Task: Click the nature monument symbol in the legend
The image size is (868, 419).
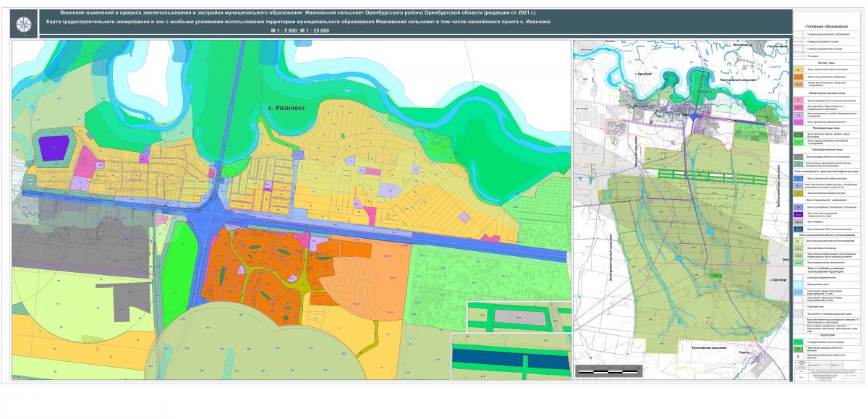Action: tap(799, 348)
